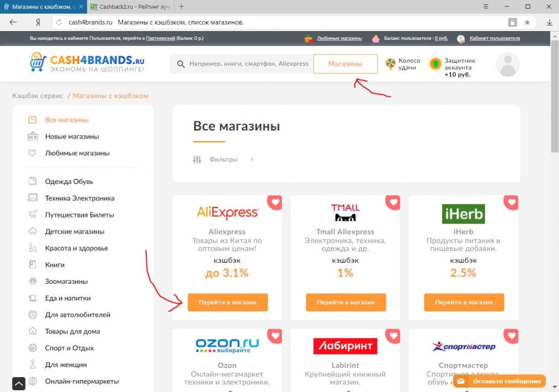Open the browser hamburger menu
Screen dimensions: 559x392
(x=486, y=6)
